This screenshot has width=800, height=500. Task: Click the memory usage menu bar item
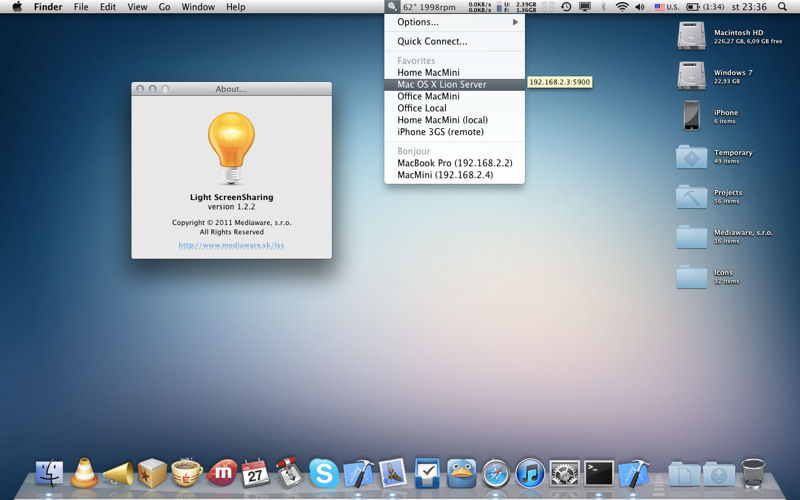(x=517, y=7)
